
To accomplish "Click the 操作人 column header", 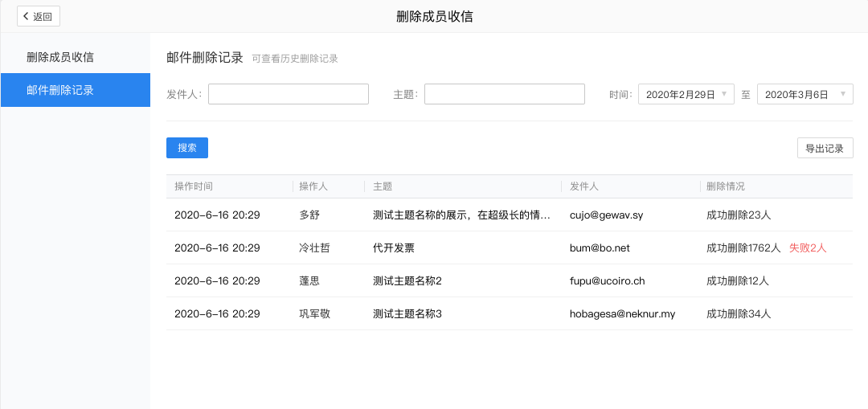I will [313, 186].
